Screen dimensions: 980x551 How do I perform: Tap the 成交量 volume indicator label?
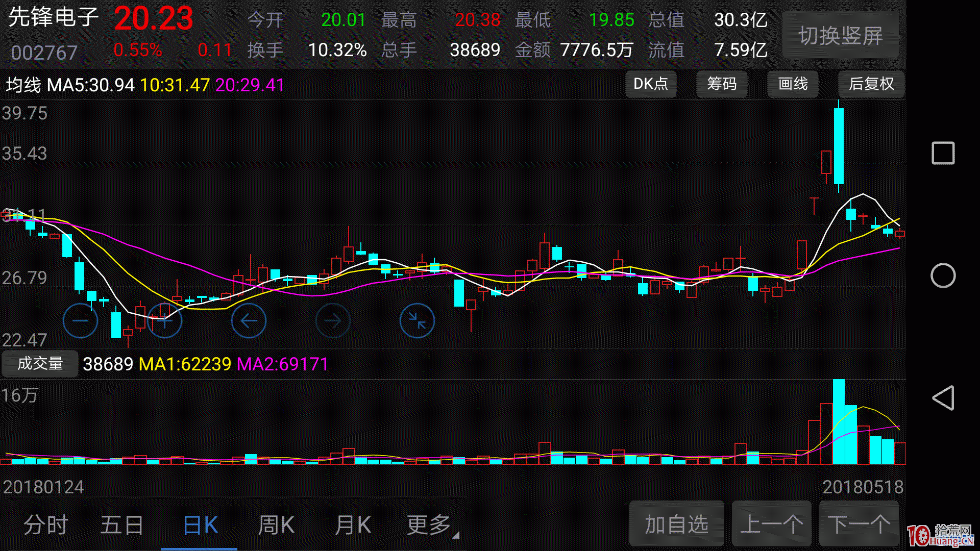pyautogui.click(x=40, y=364)
